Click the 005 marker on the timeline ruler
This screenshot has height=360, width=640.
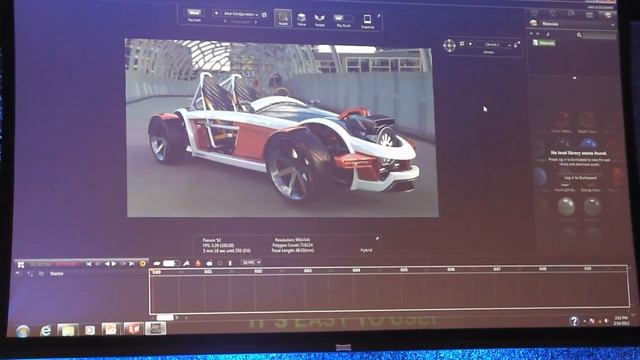pos(404,270)
